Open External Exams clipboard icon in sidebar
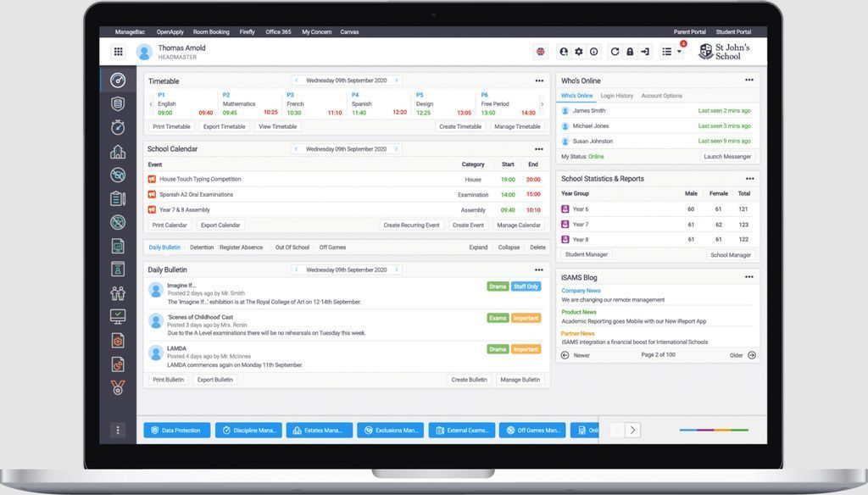The height and width of the screenshot is (495, 868). 117,198
